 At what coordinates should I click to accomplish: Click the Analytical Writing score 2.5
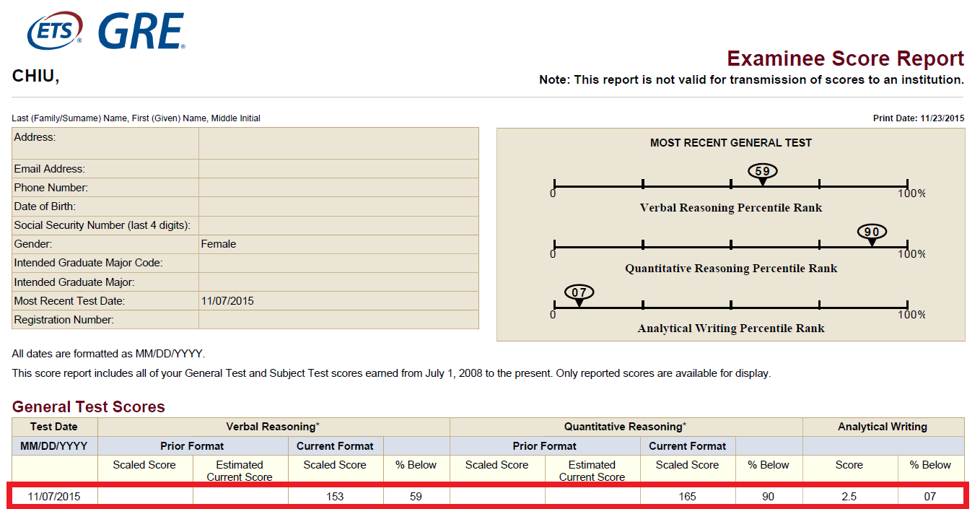(849, 496)
